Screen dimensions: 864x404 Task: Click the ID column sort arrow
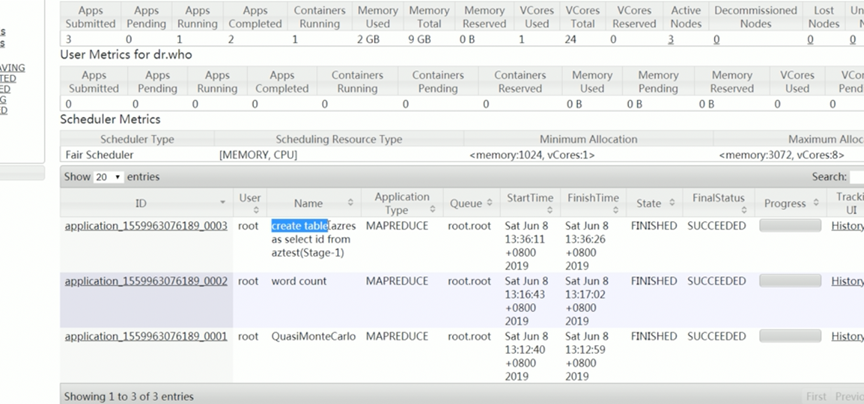point(224,203)
